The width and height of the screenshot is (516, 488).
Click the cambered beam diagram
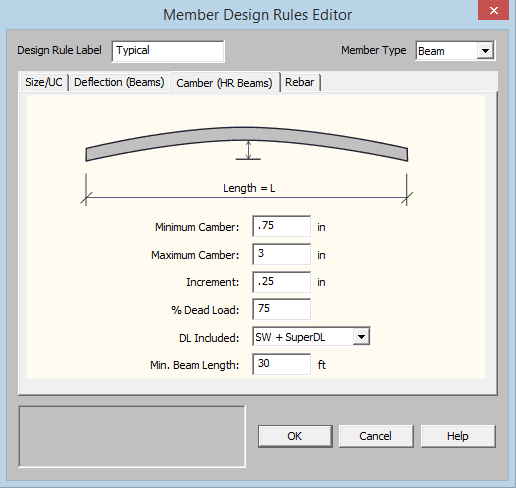click(247, 144)
